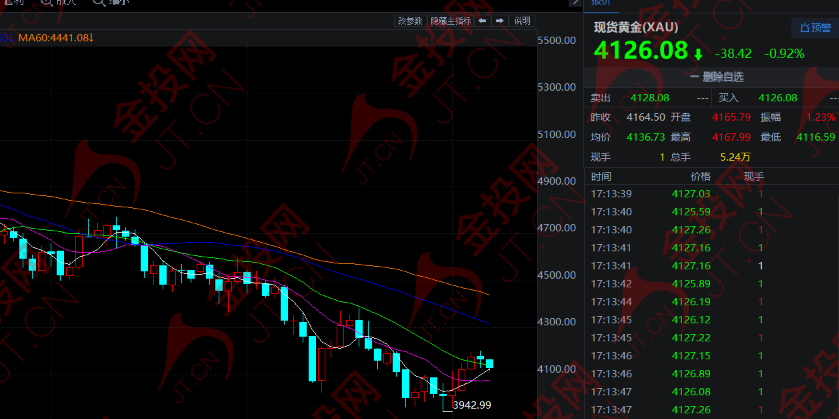Open the 改参数 parameter settings
This screenshot has height=419, width=839.
point(410,21)
